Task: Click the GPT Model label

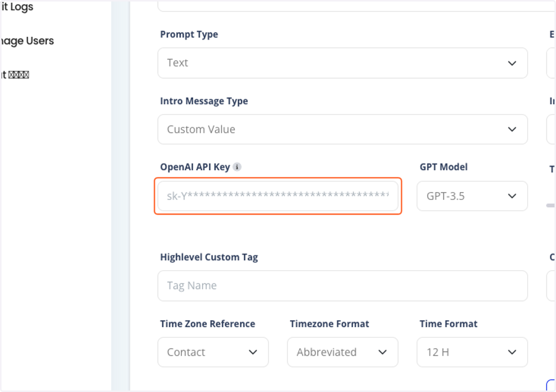Action: (x=443, y=167)
